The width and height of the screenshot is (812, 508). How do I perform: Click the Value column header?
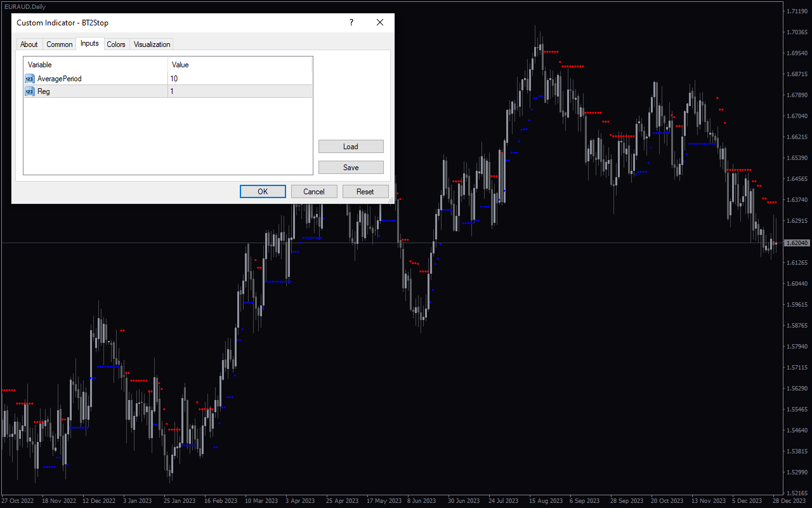coord(240,65)
